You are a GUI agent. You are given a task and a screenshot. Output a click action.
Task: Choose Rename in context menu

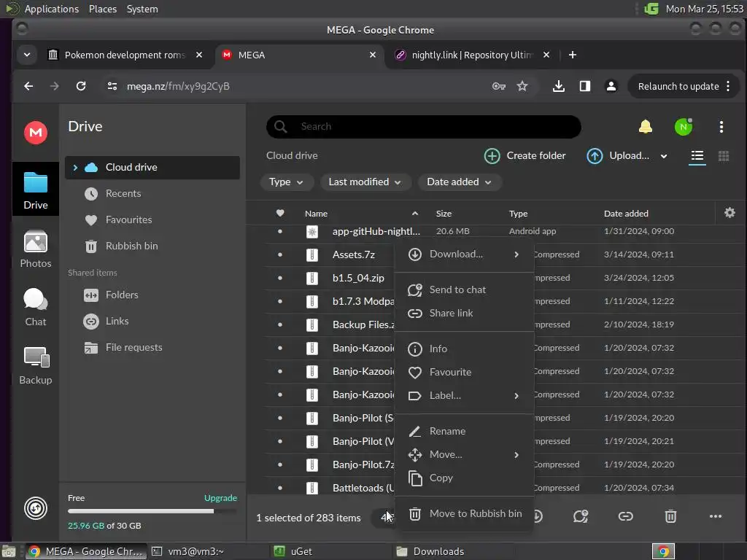tap(465, 432)
